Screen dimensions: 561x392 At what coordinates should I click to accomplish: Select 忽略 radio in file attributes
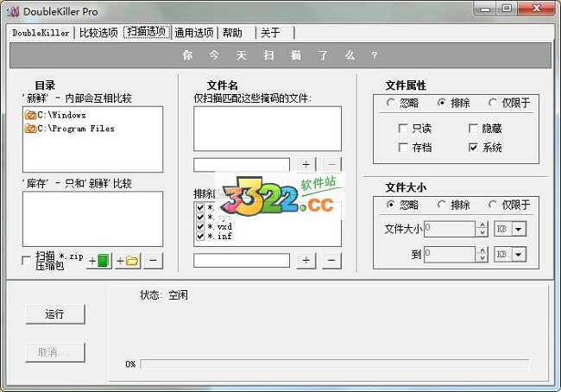[390, 103]
